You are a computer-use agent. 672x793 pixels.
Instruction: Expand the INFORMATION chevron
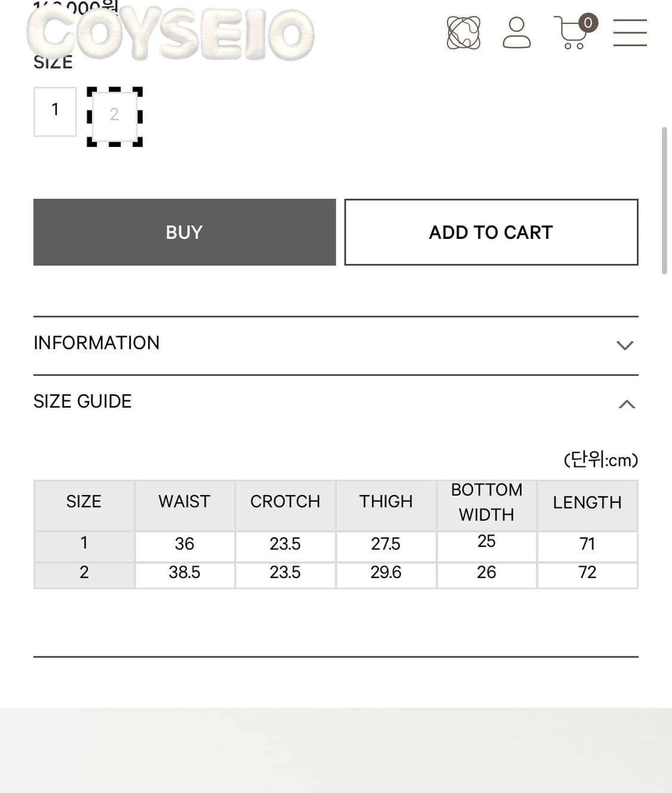(625, 345)
